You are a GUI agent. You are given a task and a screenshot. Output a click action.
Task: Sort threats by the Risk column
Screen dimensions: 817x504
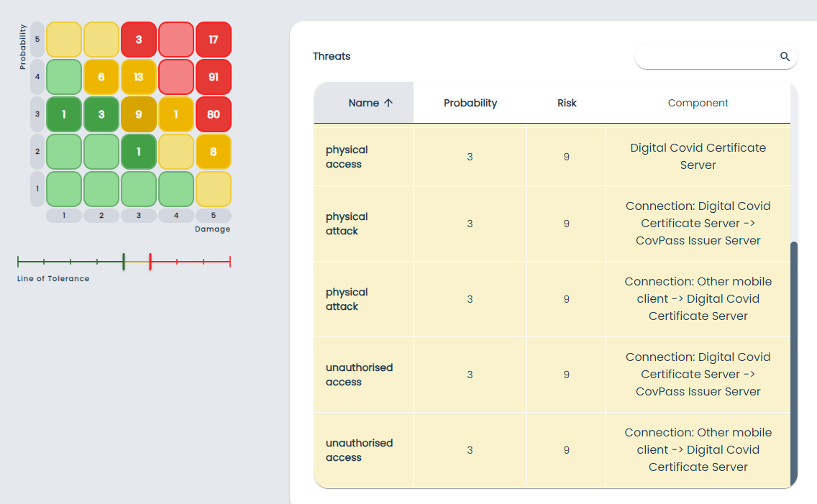(x=567, y=103)
